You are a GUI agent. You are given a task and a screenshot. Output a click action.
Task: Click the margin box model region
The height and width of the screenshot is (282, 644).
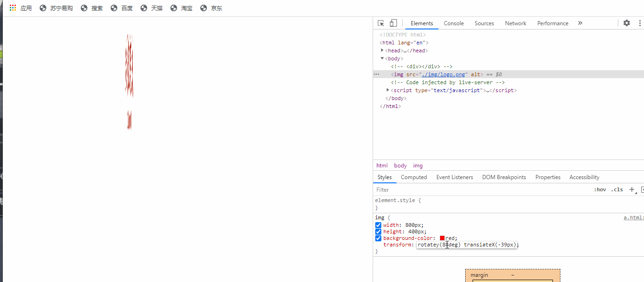point(512,275)
